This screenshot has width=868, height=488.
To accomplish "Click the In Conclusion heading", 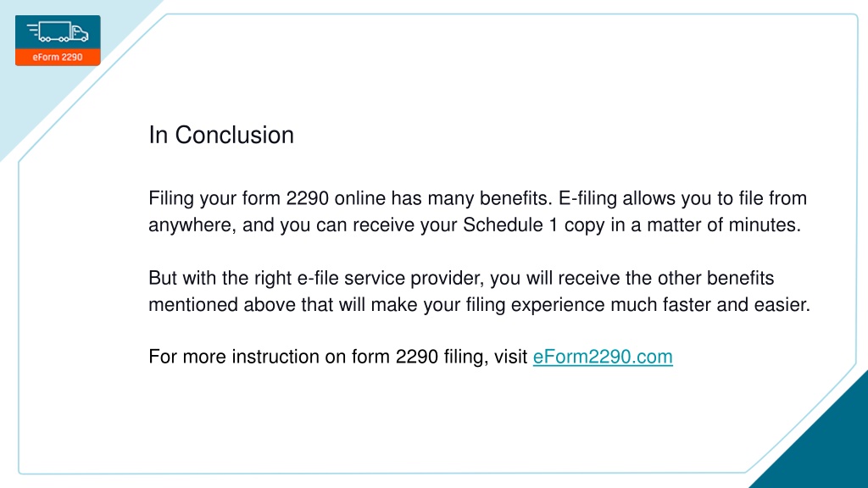I will (x=221, y=135).
